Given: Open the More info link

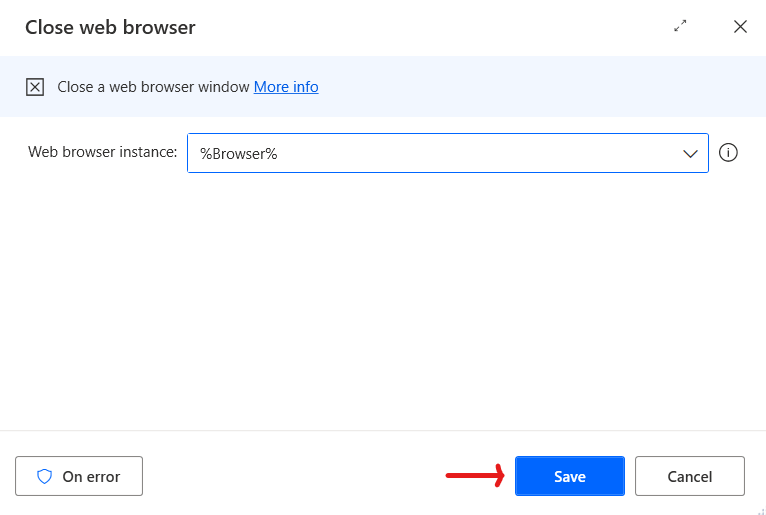Looking at the screenshot, I should (286, 87).
